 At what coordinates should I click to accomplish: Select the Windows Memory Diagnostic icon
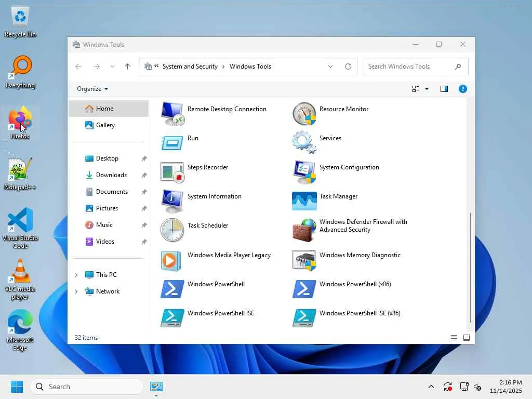tap(304, 260)
